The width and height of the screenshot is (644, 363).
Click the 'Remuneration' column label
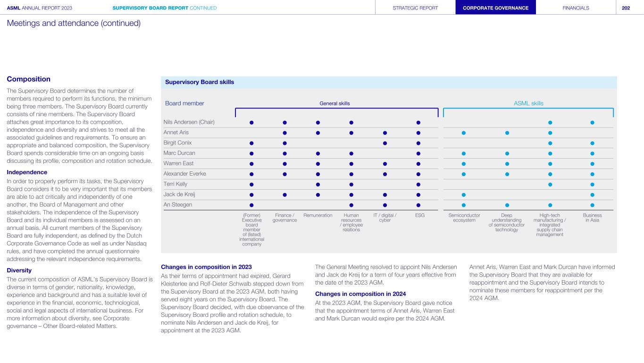pyautogui.click(x=318, y=215)
